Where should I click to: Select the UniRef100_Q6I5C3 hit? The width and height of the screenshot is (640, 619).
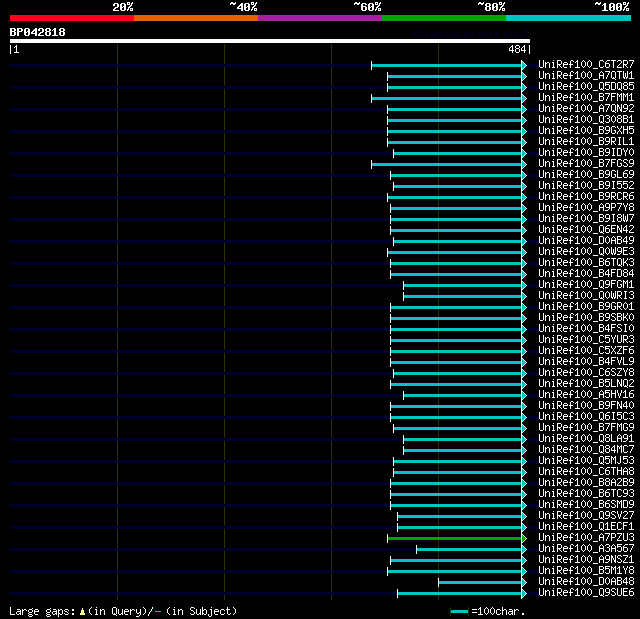point(586,417)
